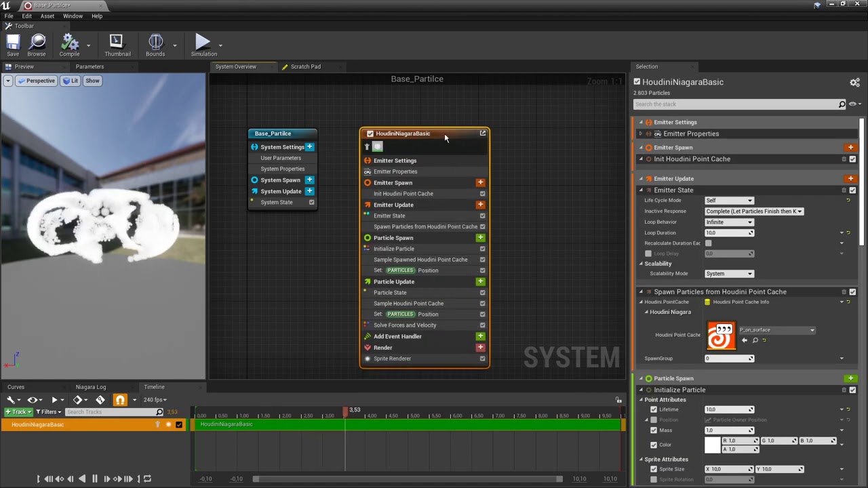Open Inactive Response dropdown
Screen dimensions: 868x488
coord(754,211)
